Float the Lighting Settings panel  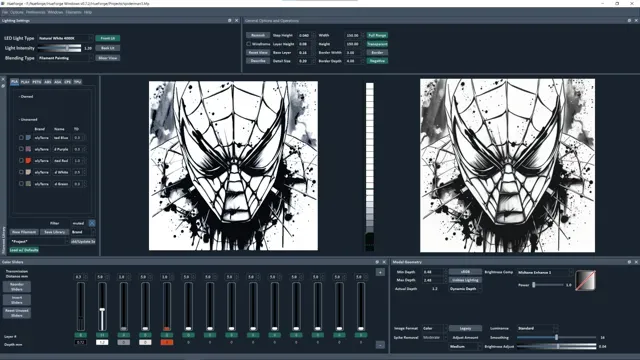coord(229,20)
